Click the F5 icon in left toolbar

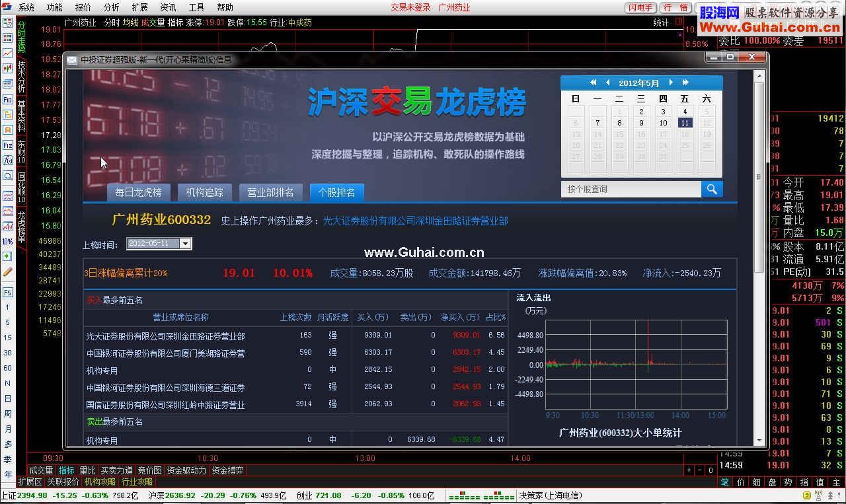(8, 292)
